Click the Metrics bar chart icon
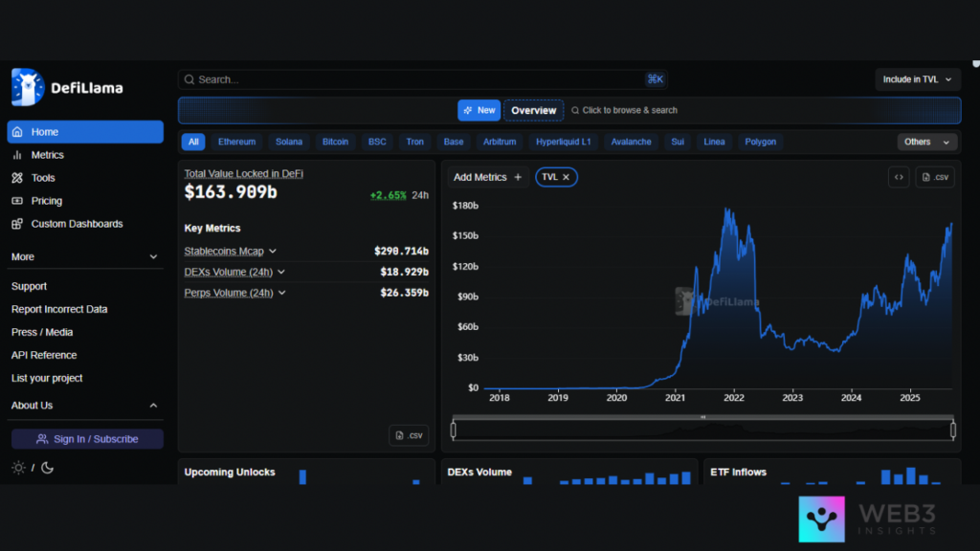Image resolution: width=980 pixels, height=551 pixels. click(17, 155)
